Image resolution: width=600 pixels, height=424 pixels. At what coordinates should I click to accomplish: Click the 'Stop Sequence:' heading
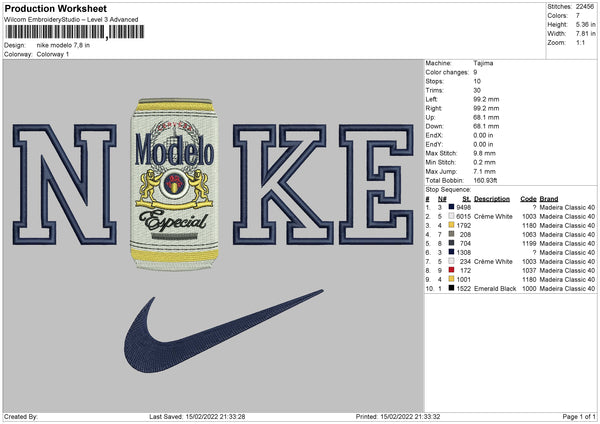point(448,190)
